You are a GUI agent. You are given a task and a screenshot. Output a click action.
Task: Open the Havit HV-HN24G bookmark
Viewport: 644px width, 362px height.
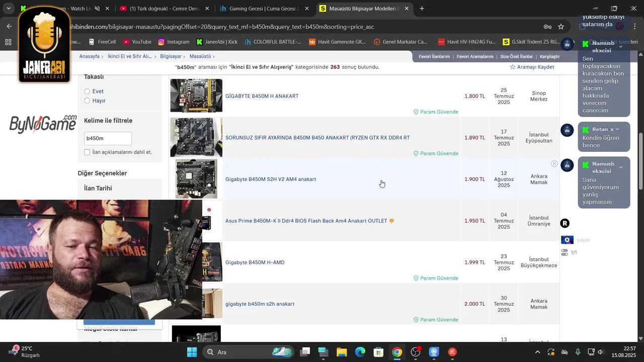(x=467, y=42)
